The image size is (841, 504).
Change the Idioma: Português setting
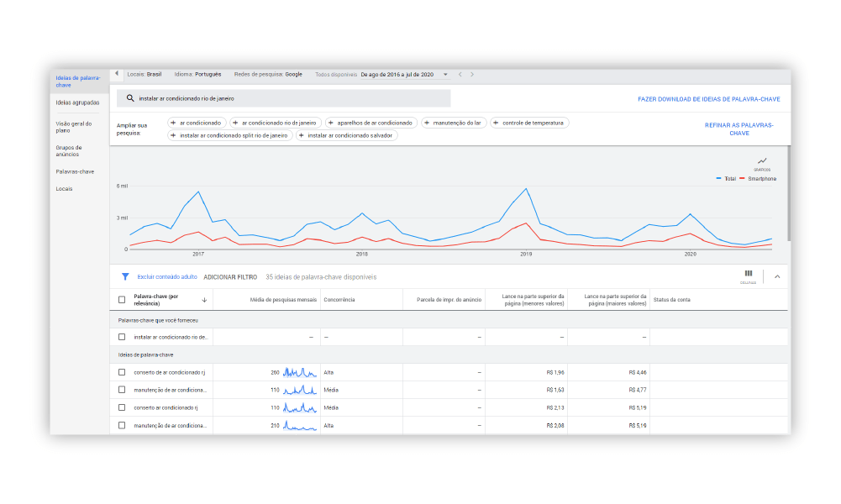click(x=197, y=75)
